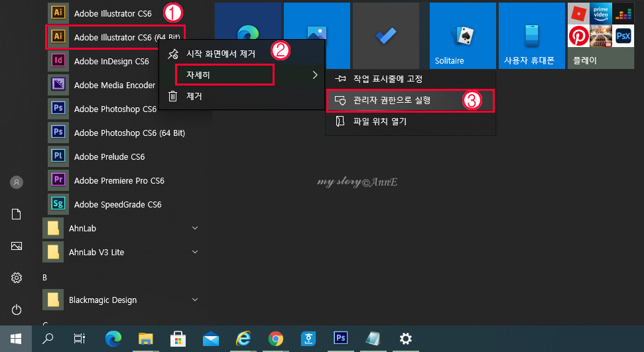Open Photoshop Express (PsX) in 플레이 tile
Image resolution: width=644 pixels, height=352 pixels.
click(x=623, y=36)
